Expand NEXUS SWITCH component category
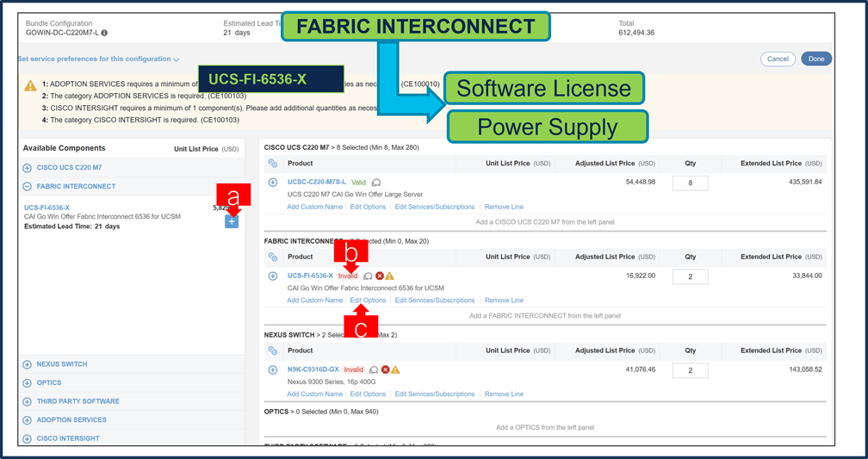 28,364
